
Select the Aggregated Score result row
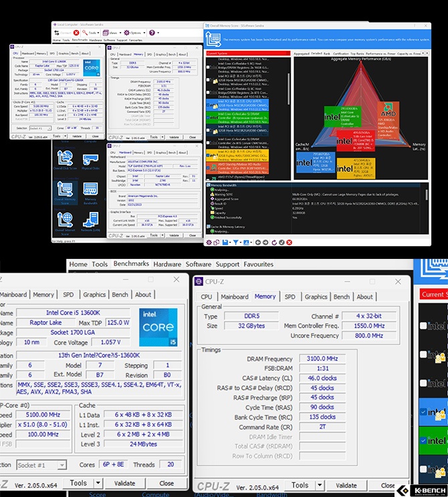coord(227,199)
